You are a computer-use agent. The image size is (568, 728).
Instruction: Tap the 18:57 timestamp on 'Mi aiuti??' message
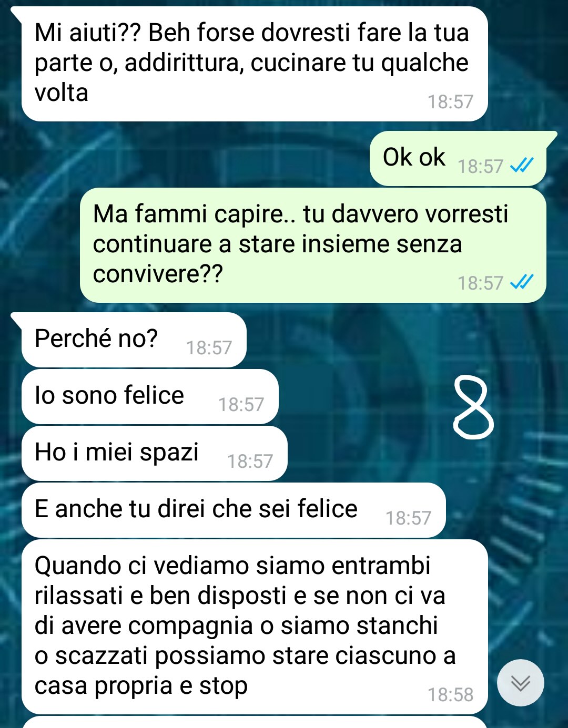pos(450,101)
